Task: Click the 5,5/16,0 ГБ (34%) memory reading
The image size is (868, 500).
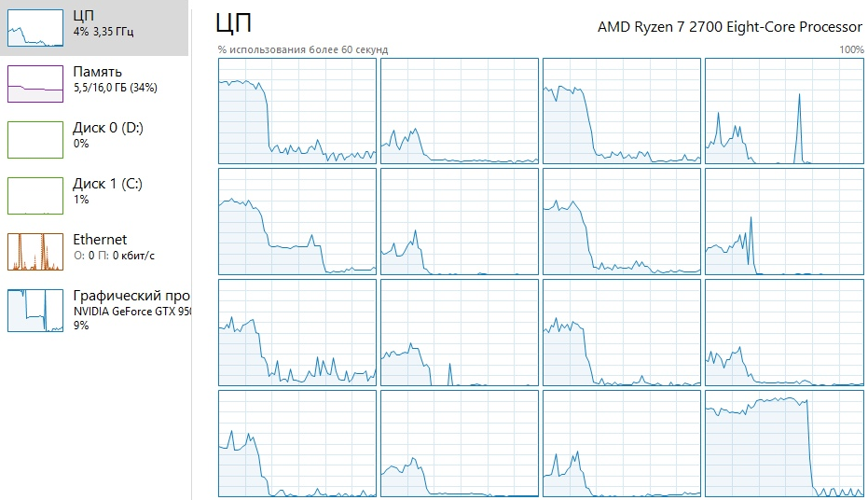Action: [x=116, y=88]
